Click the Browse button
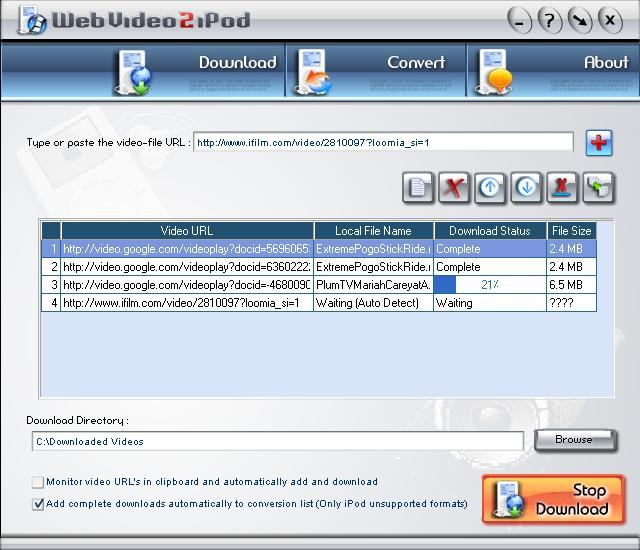 [575, 440]
